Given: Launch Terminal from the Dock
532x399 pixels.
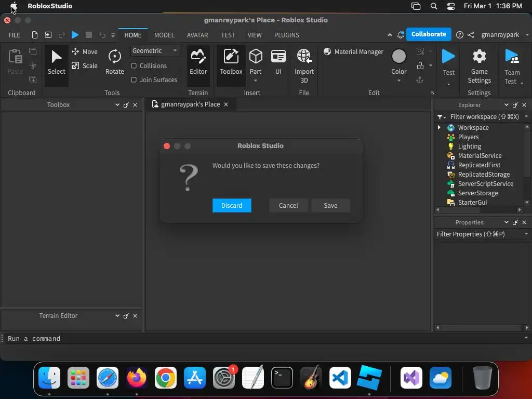Looking at the screenshot, I should (x=282, y=378).
